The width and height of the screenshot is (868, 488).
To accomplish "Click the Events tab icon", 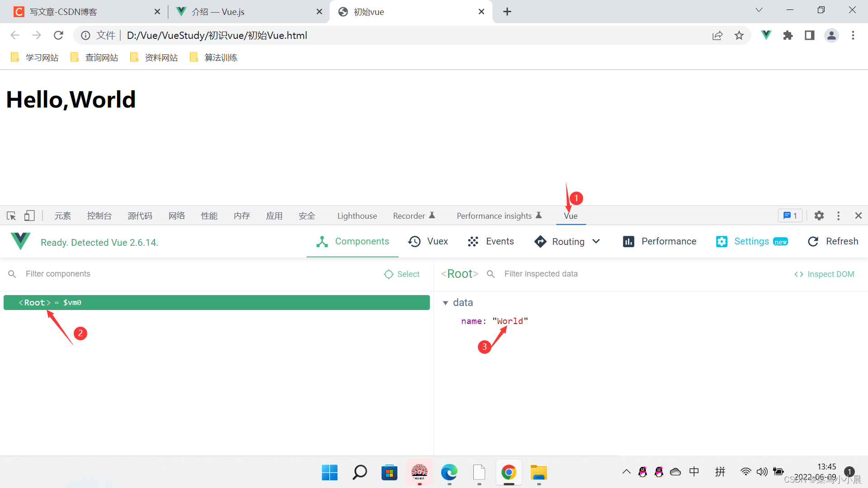I will tap(473, 241).
